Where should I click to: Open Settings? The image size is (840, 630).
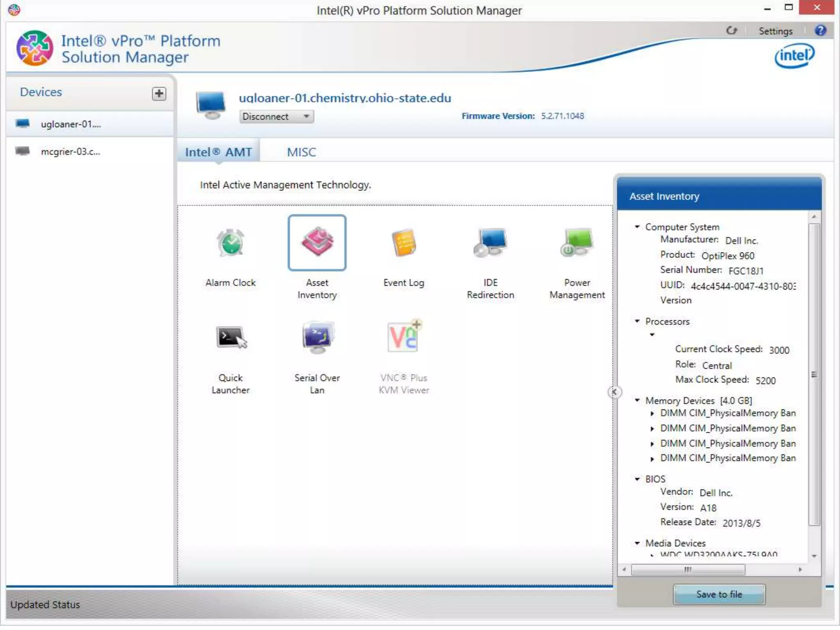click(775, 31)
